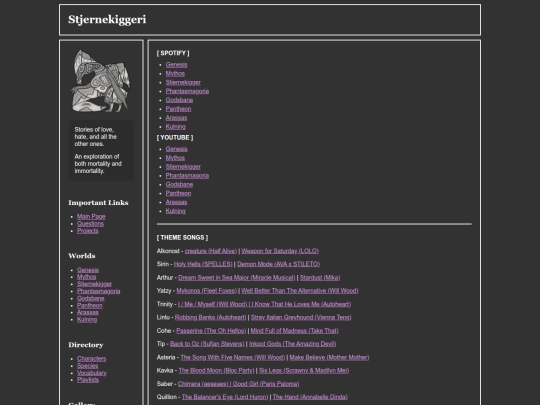Open Stjernekigger under Worlds in sidebar

click(94, 284)
